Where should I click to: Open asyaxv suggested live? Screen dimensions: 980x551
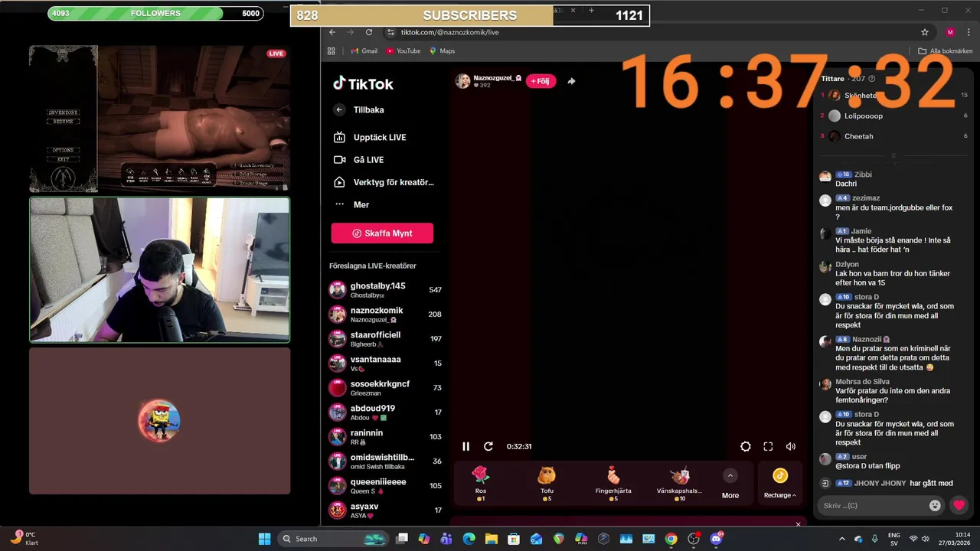tap(385, 510)
